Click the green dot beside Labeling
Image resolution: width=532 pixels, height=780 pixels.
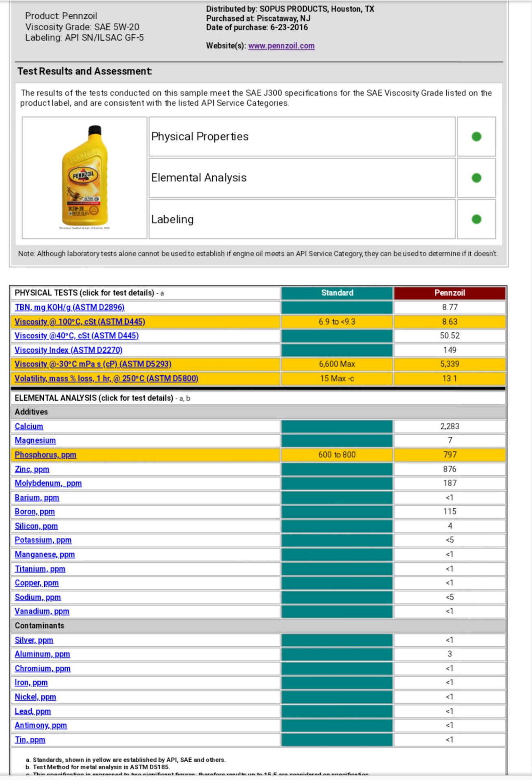476,219
